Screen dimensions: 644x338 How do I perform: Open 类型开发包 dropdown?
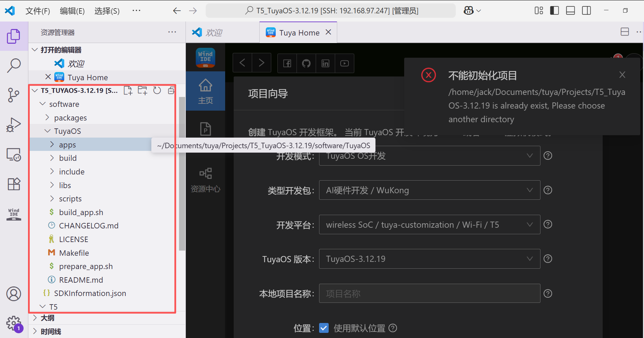point(429,190)
